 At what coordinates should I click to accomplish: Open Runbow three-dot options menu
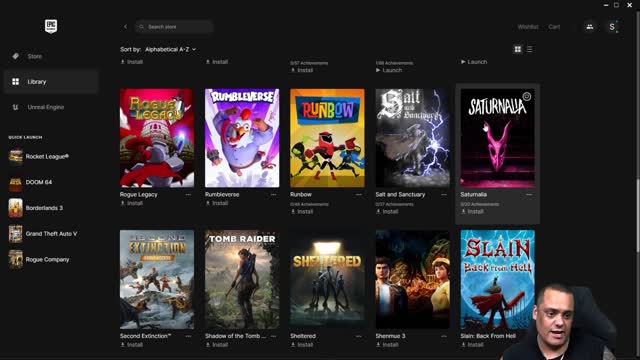pos(359,195)
